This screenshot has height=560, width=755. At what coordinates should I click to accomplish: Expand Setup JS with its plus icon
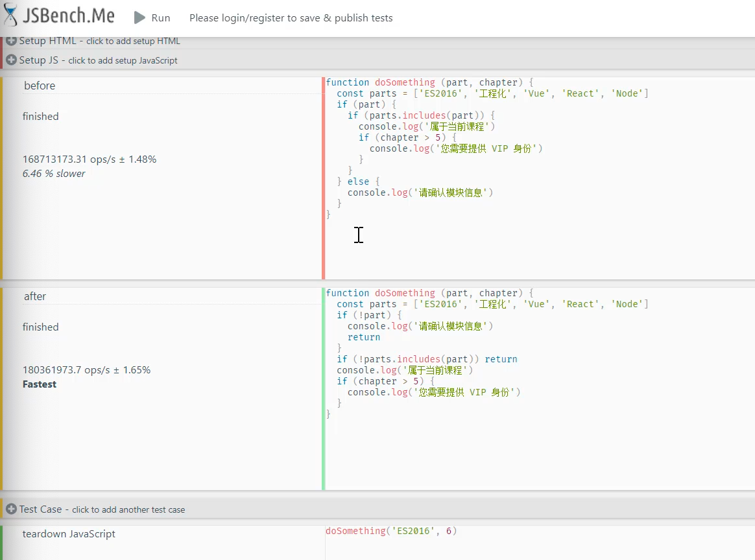[12, 60]
